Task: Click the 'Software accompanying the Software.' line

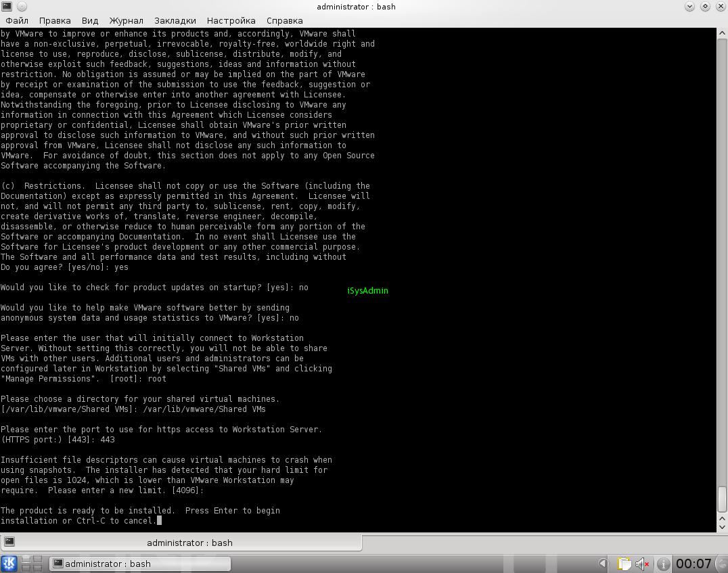Action: [83, 165]
